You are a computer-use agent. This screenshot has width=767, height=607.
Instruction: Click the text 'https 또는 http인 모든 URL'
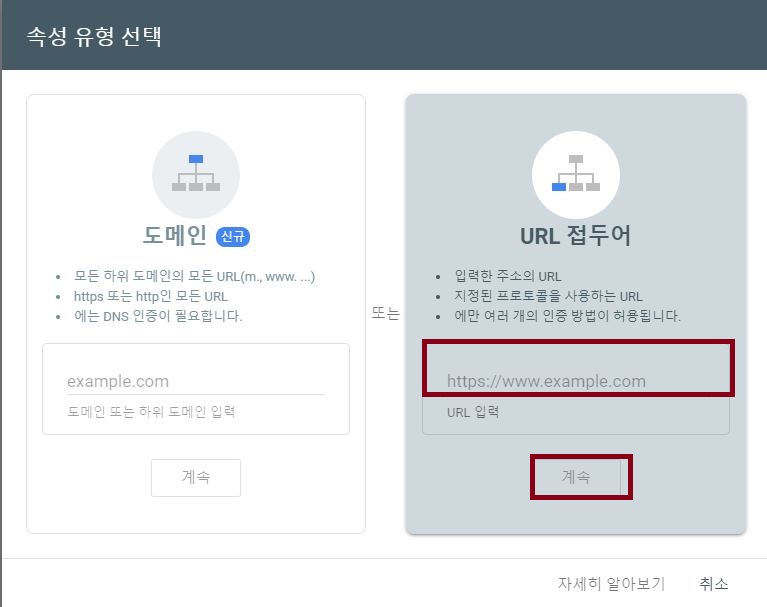tap(151, 296)
